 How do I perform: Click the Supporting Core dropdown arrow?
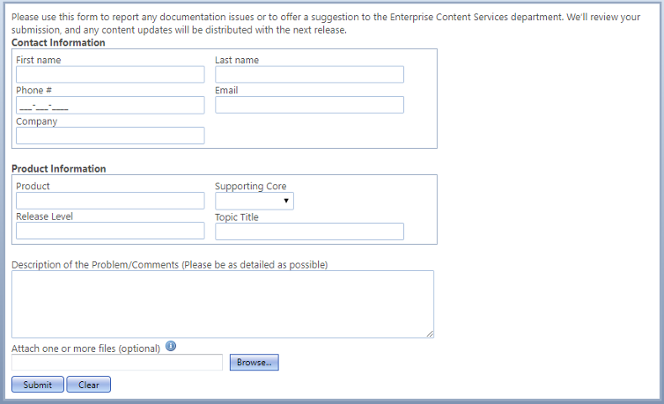point(286,201)
